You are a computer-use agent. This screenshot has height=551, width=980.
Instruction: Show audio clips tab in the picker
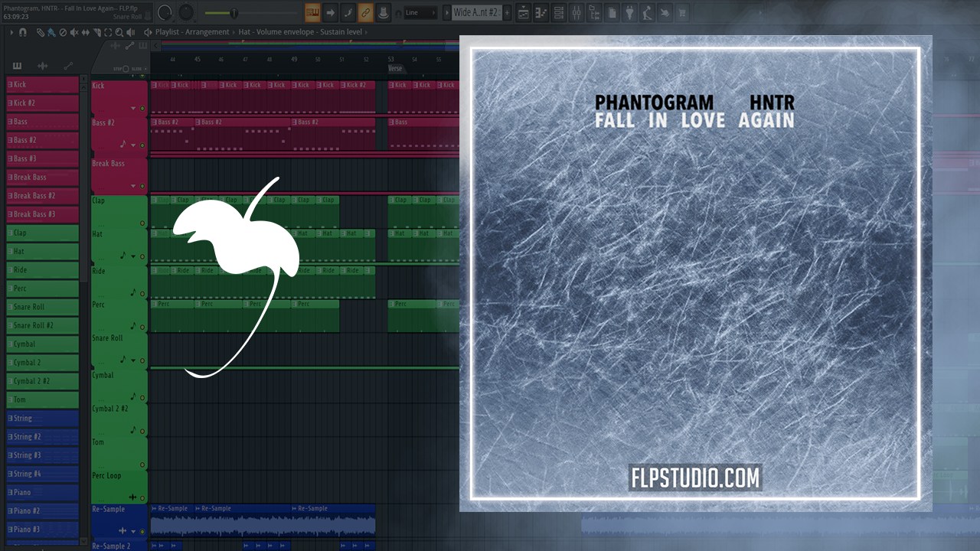click(x=43, y=67)
